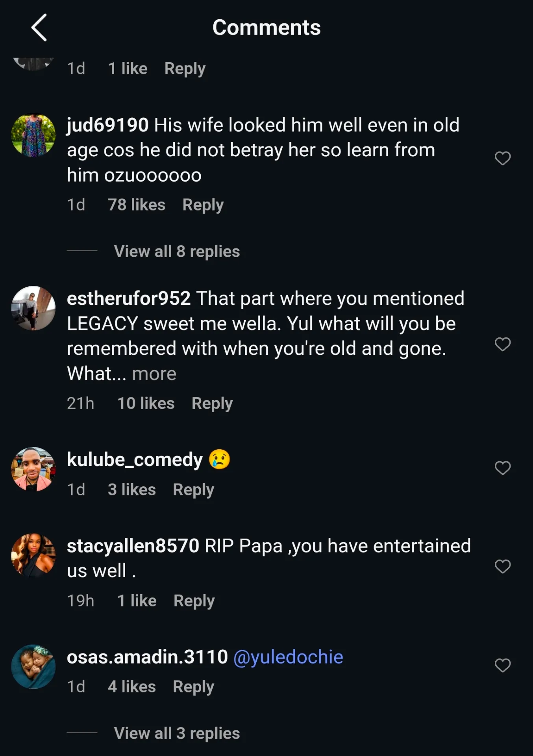Tap the heart beside kulube_comedy's comment
This screenshot has height=756, width=533.
[503, 468]
